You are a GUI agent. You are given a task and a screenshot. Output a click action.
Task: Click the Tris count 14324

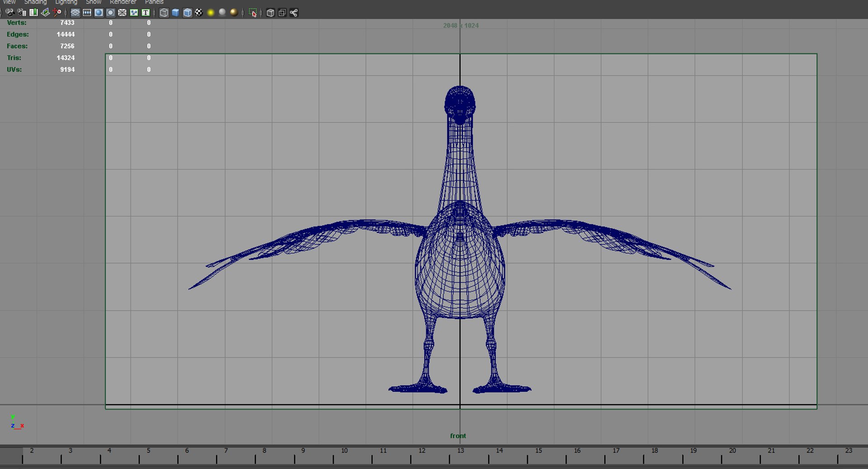click(x=66, y=58)
